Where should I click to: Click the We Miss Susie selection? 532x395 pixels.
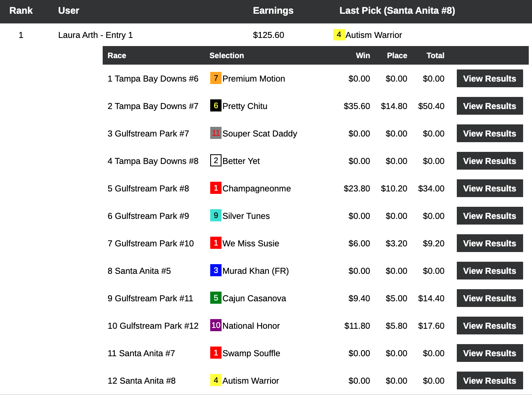[251, 244]
